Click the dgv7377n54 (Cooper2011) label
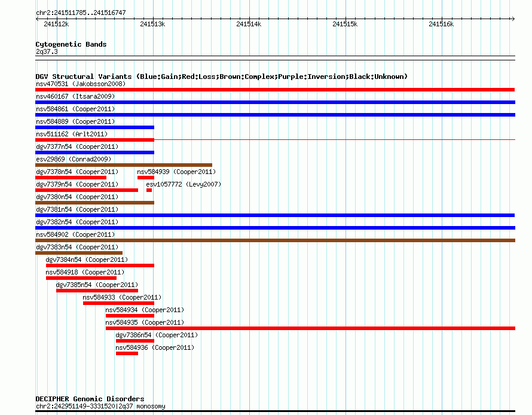The image size is (532, 415). tap(77, 147)
